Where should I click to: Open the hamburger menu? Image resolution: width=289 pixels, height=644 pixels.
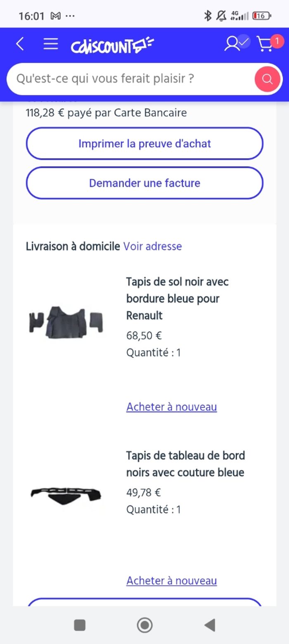coord(51,44)
